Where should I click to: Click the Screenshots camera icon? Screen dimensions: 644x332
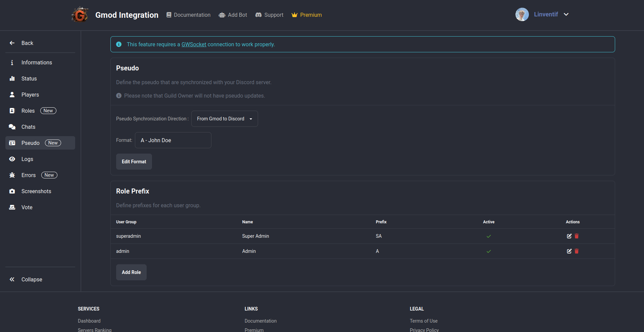pos(12,191)
